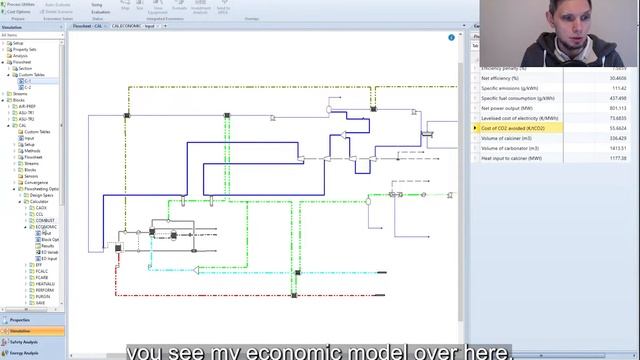
Task: Switch to the CAL.ECONOMIC - Input tab
Action: click(133, 26)
